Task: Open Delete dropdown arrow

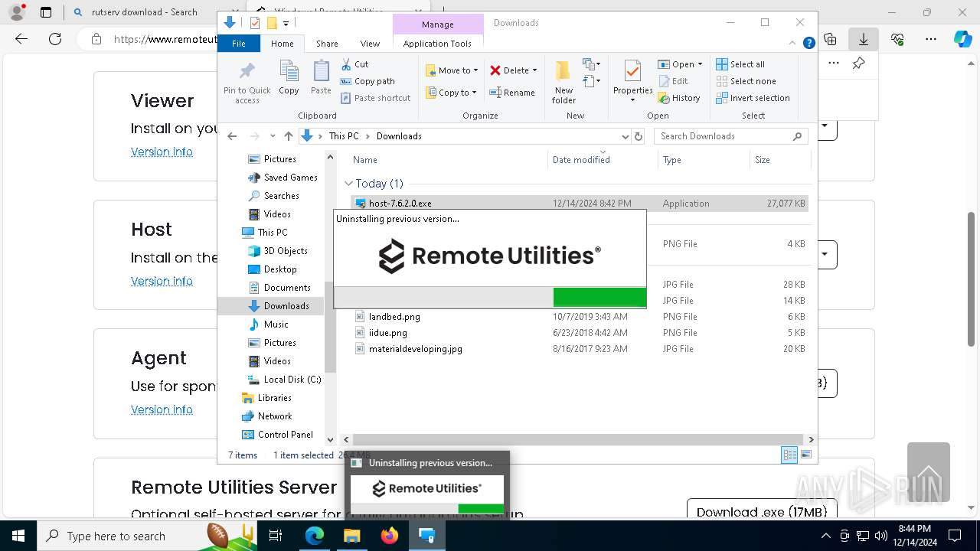Action: (534, 70)
